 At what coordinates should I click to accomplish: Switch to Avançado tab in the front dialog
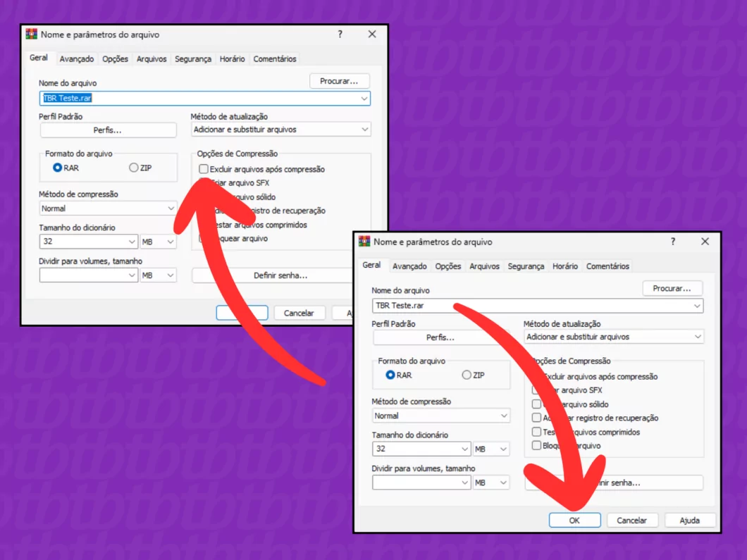tap(409, 266)
